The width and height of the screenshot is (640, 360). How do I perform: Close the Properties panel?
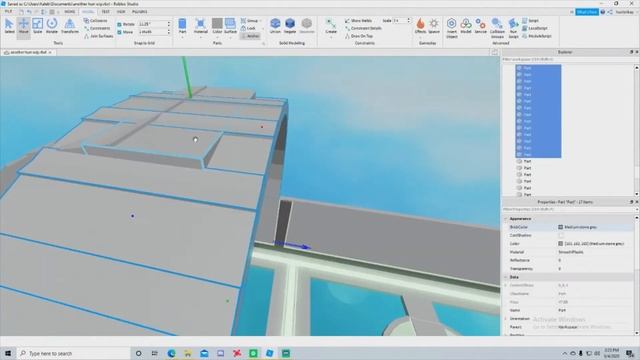(636, 202)
